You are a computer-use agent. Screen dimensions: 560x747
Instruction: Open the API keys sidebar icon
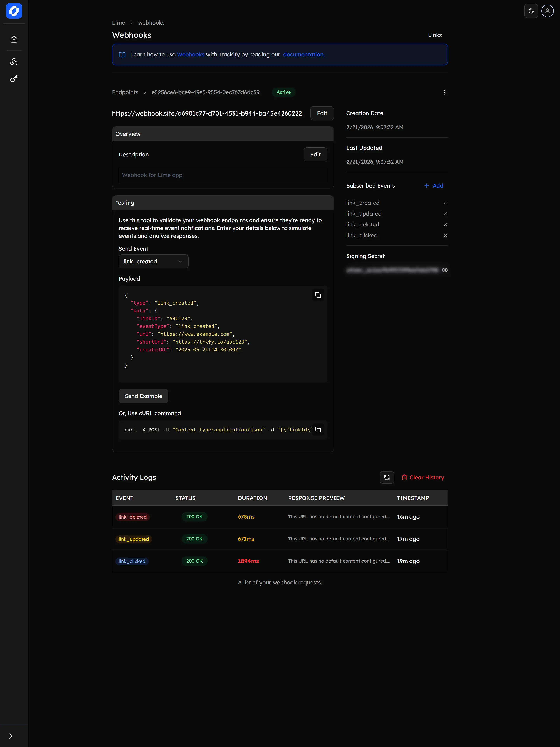click(14, 78)
